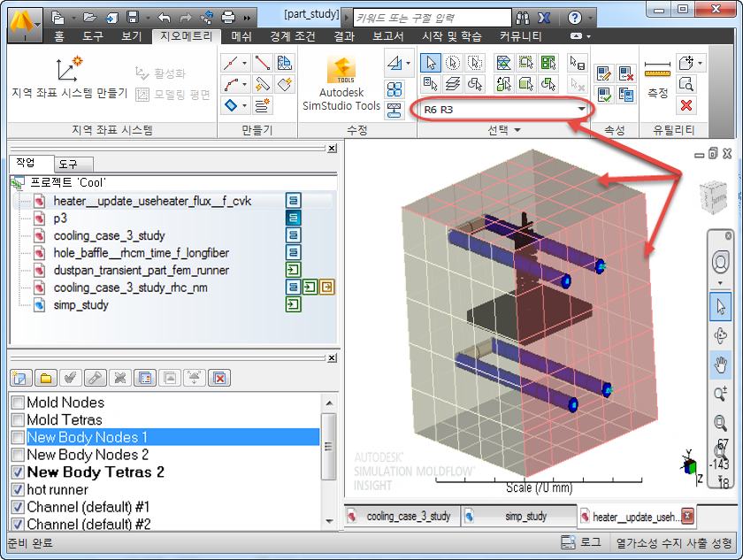This screenshot has height=560, width=743.
Task: Uncheck Channel (default) #1 checkbox
Action: (x=18, y=507)
